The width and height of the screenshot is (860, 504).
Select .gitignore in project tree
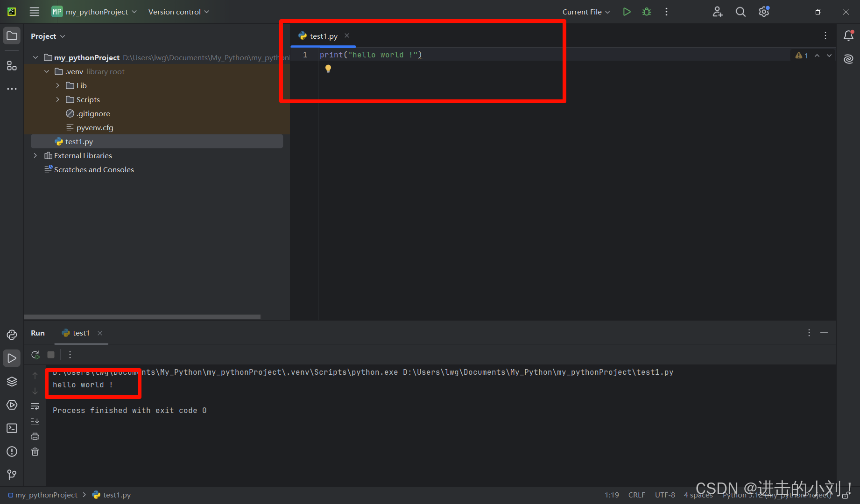(88, 113)
